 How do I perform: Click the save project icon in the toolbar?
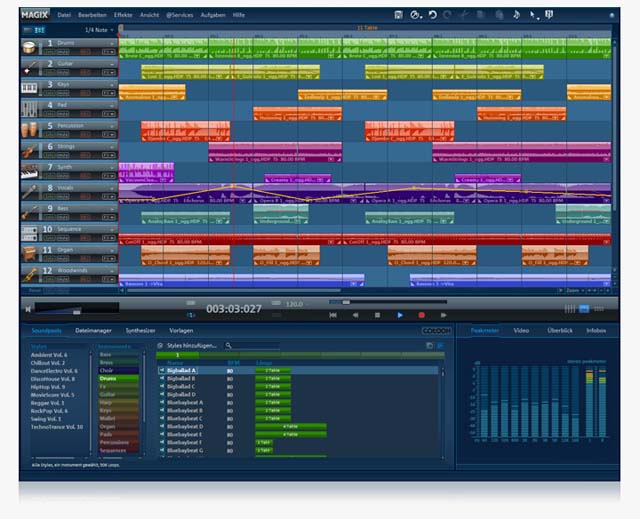click(x=399, y=15)
